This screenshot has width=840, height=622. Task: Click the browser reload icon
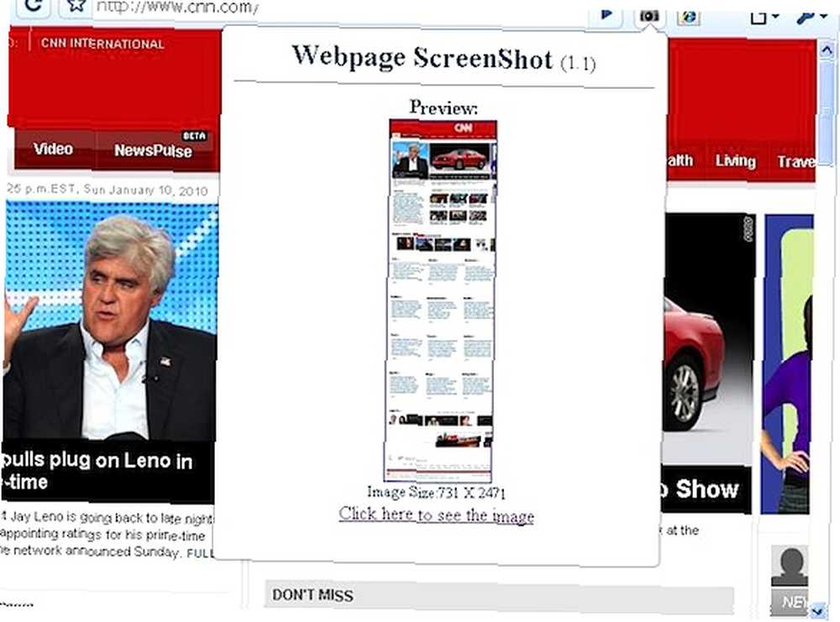(x=34, y=5)
